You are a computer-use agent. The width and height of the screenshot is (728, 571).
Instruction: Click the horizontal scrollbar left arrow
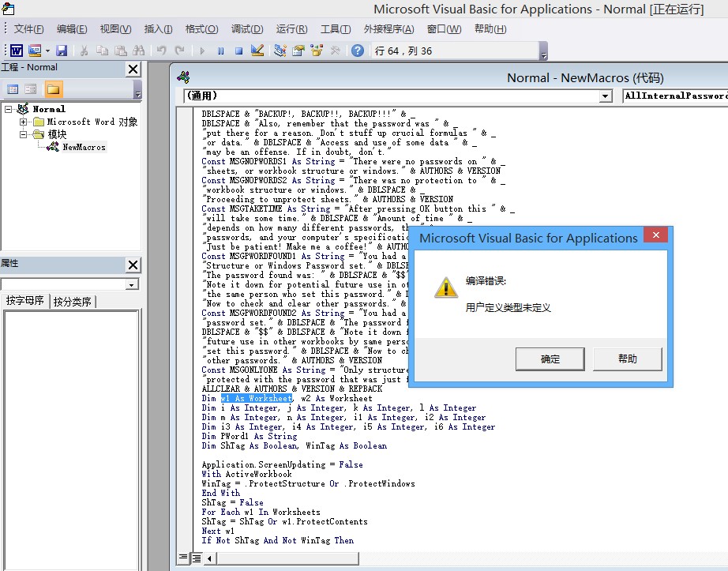click(209, 558)
